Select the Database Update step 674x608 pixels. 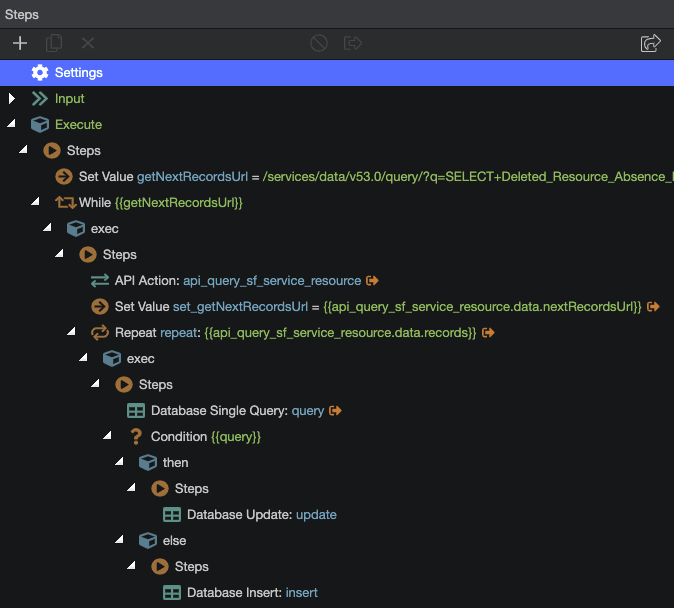(261, 515)
